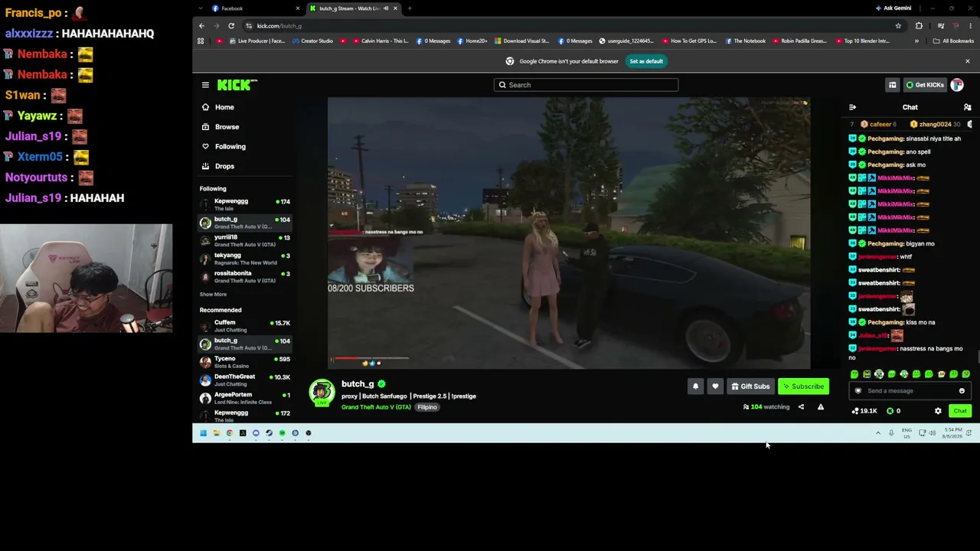The image size is (980, 551).
Task: Open the taskbar clock showing 5:34 PM
Action: pyautogui.click(x=952, y=433)
